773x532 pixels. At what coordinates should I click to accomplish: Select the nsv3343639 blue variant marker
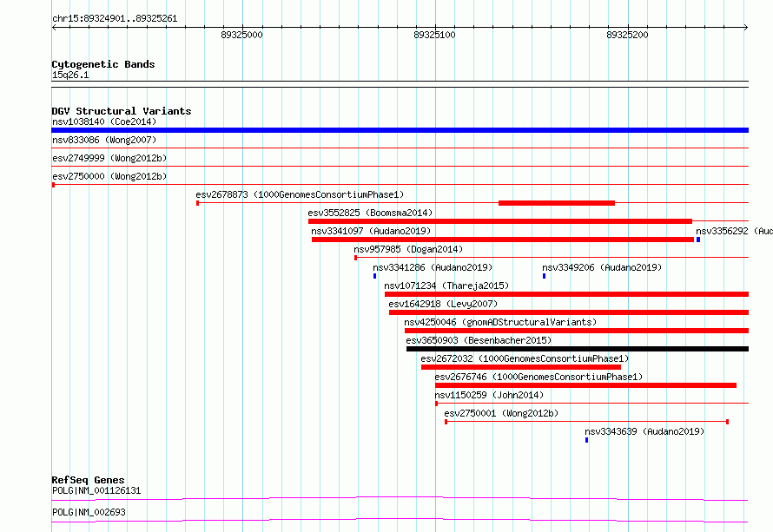coord(586,440)
